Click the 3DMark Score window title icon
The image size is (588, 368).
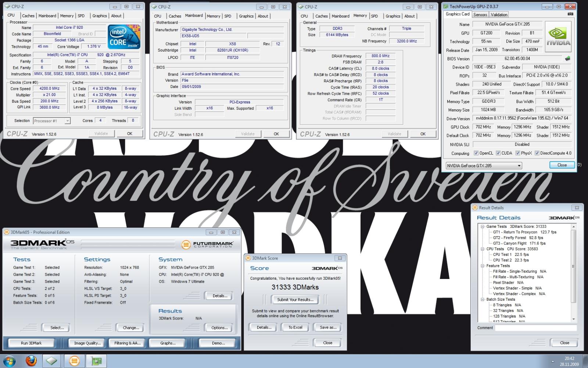pyautogui.click(x=248, y=258)
